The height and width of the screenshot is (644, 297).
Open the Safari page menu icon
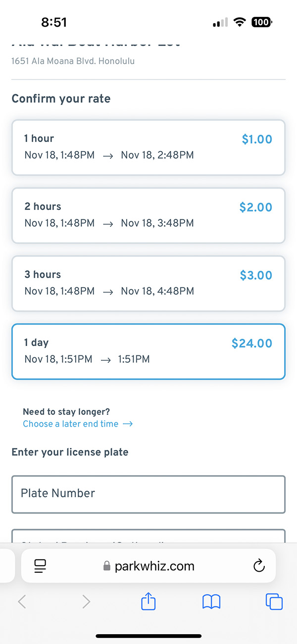40,566
